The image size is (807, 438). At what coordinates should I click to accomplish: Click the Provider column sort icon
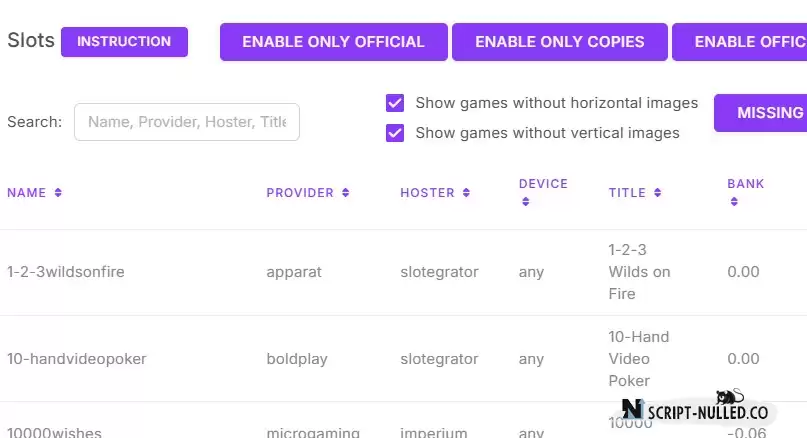346,192
